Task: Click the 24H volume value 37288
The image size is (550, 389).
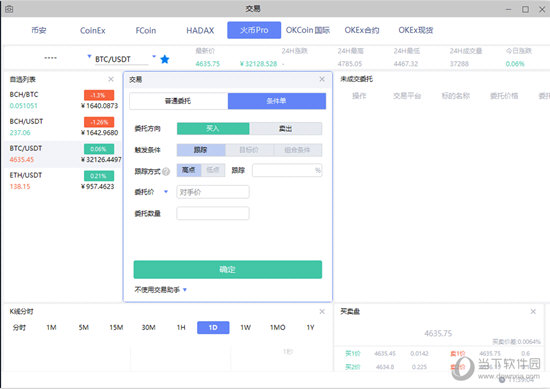Action: click(460, 64)
